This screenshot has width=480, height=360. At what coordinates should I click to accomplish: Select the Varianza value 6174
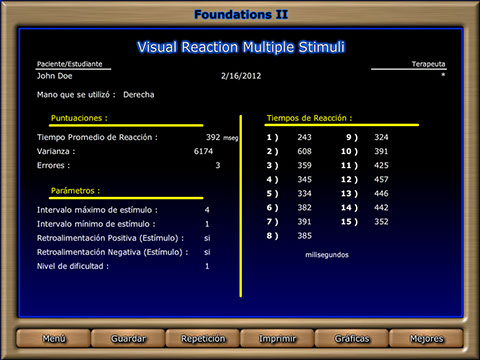click(203, 151)
